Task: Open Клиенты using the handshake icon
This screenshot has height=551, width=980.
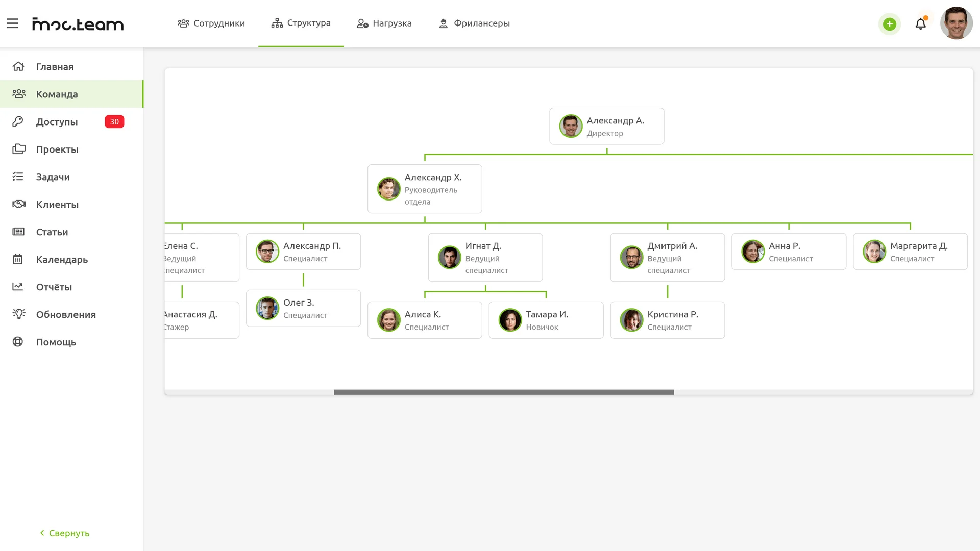Action: (x=18, y=204)
